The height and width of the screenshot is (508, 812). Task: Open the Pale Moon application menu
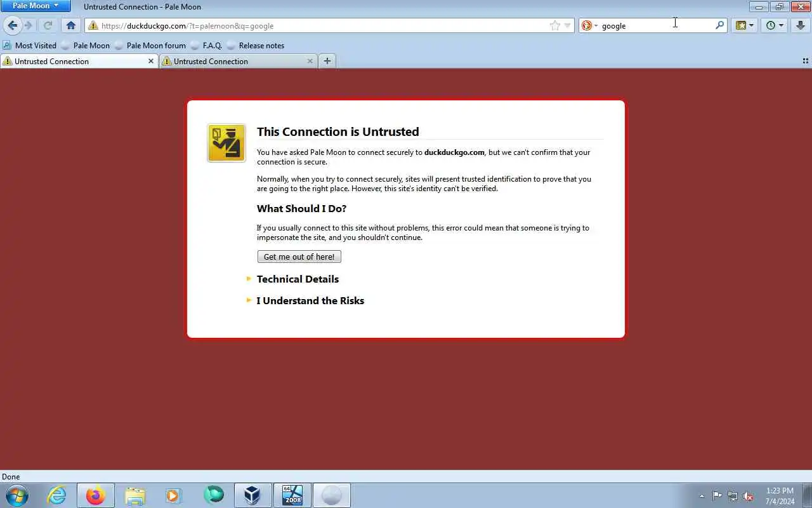[x=36, y=6]
